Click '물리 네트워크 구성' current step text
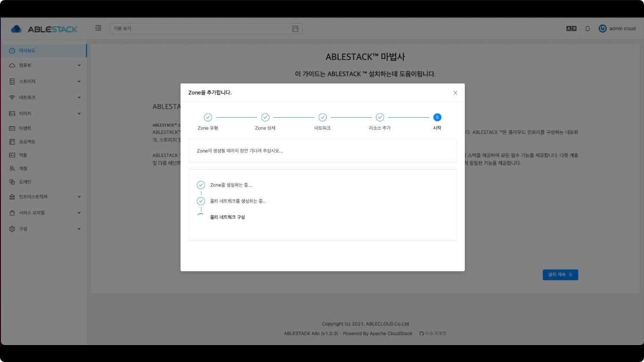This screenshot has width=644, height=362. coord(227,217)
